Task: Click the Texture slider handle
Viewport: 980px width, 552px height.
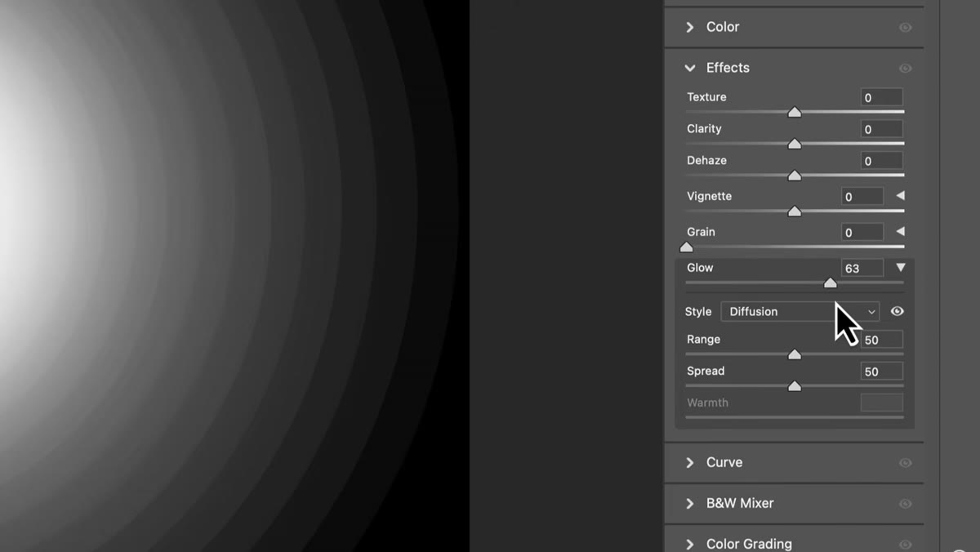Action: (794, 112)
